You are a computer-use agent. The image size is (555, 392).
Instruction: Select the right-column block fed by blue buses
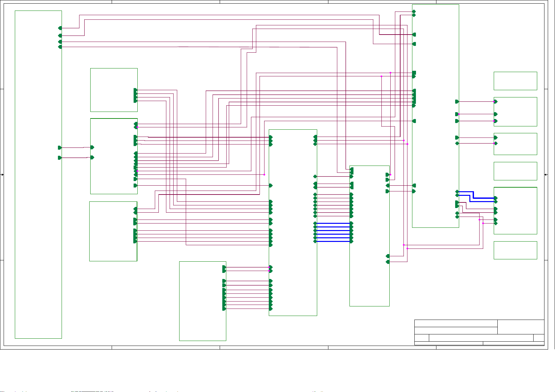click(515, 211)
